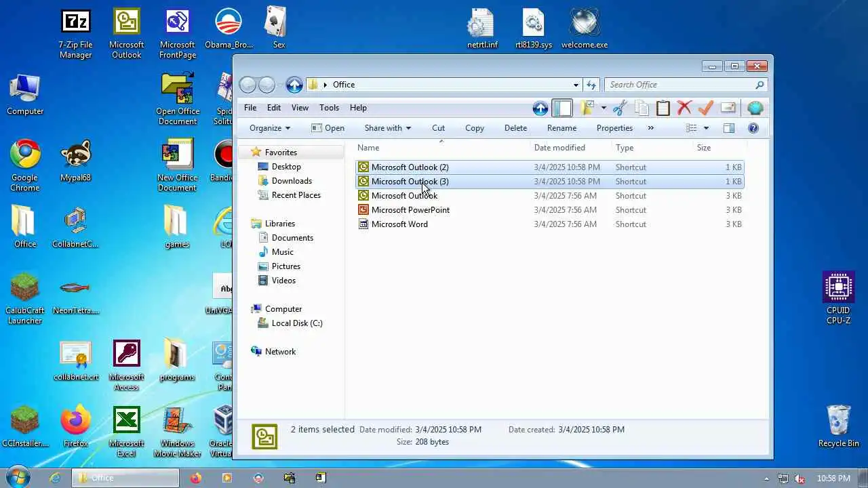The image size is (868, 488).
Task: Select Microsoft FrontPage desktop icon
Action: coord(178,34)
